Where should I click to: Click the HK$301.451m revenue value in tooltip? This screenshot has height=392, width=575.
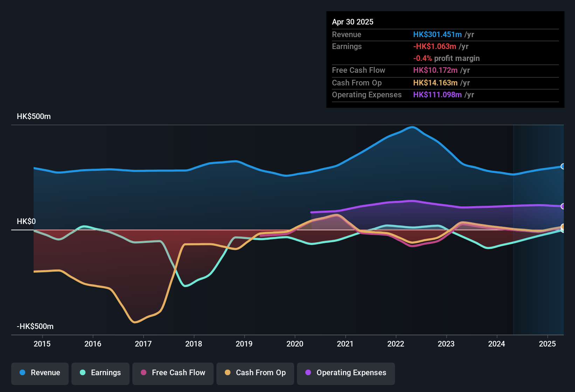(x=437, y=35)
